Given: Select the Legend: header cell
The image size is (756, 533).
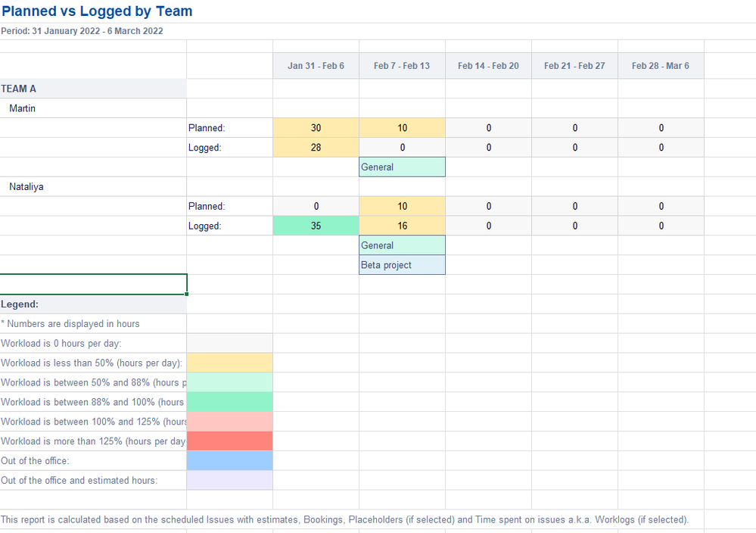Looking at the screenshot, I should pos(93,304).
